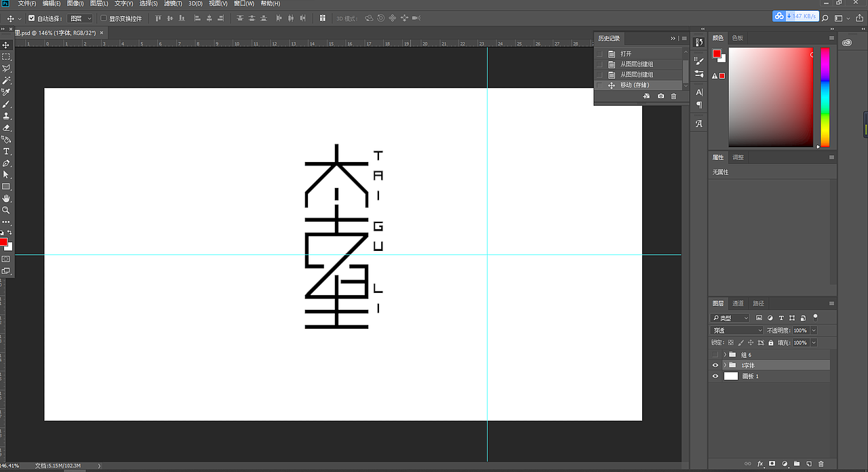Expand the 组 6 layer group
This screenshot has height=472, width=868.
(x=725, y=355)
